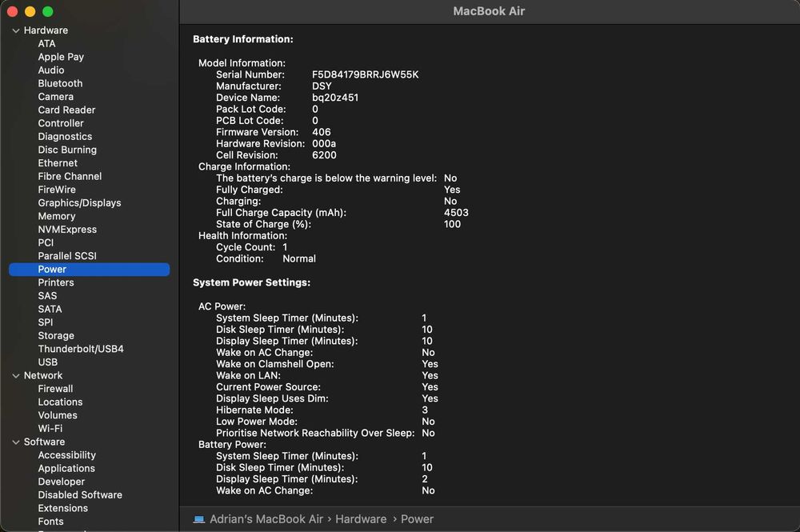Open the Card Reader entry
Screen dimensions: 800x532
click(x=66, y=110)
